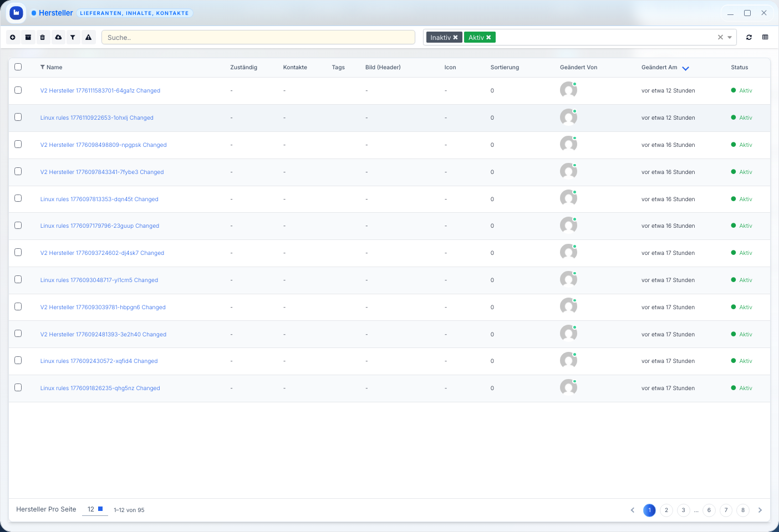The height and width of the screenshot is (532, 779).
Task: Expand the status filter dropdown arrow
Action: coord(730,38)
